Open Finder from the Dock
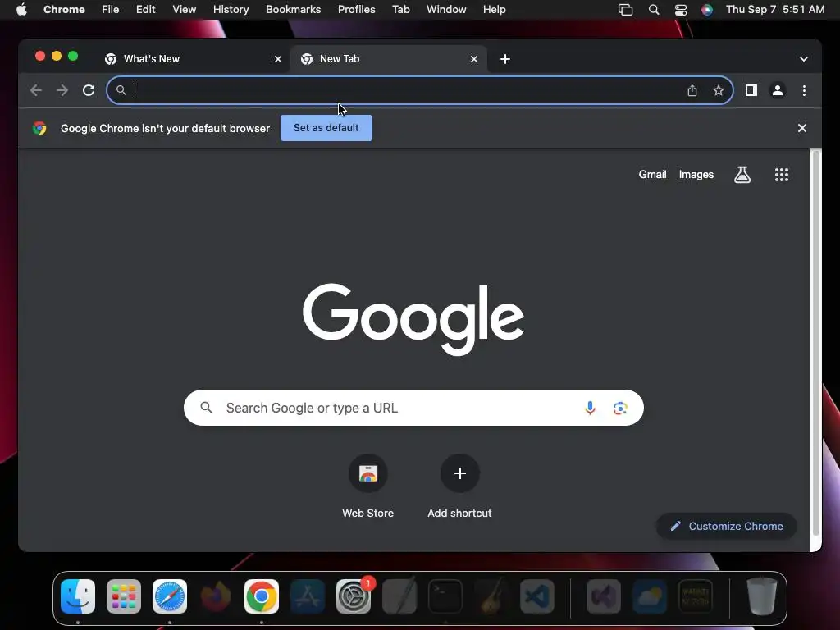 [x=78, y=596]
